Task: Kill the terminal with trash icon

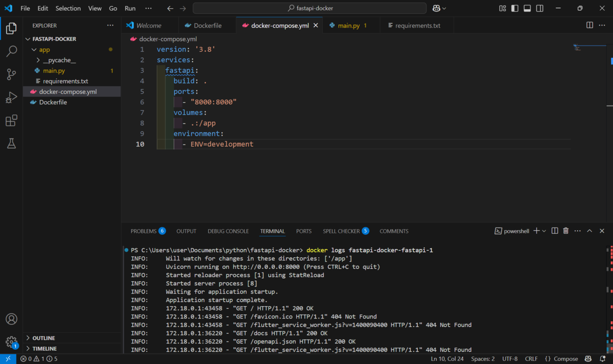Action: coord(566,231)
